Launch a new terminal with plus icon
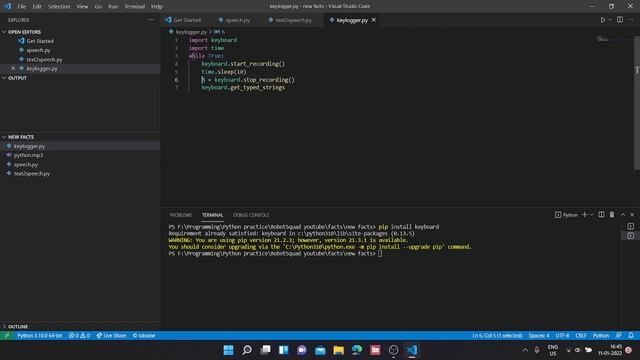Image resolution: width=640 pixels, height=360 pixels. point(584,215)
